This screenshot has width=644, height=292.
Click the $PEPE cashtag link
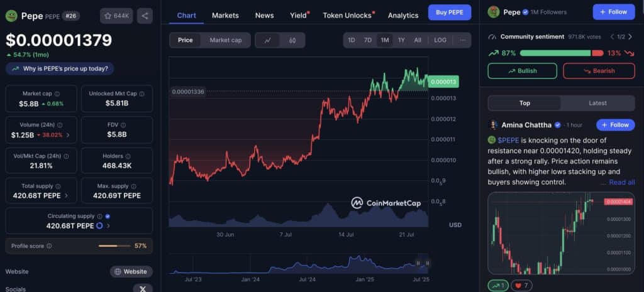pos(508,140)
